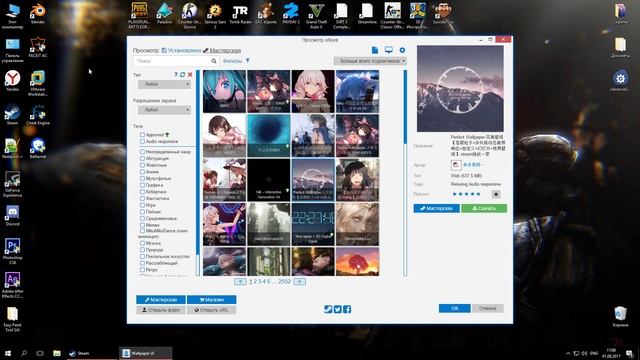The image size is (640, 360).
Task: Click the monitor display icon in the top toolbar
Action: (x=389, y=50)
